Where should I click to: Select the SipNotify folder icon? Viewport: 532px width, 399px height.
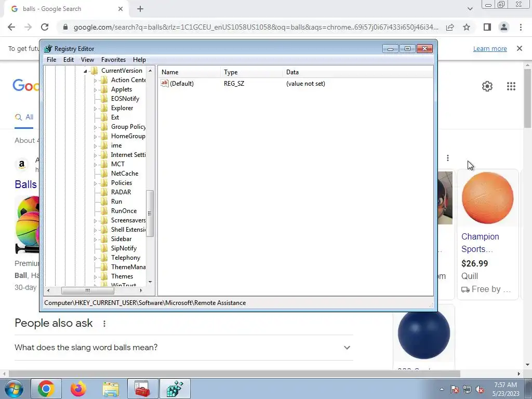pyautogui.click(x=104, y=248)
